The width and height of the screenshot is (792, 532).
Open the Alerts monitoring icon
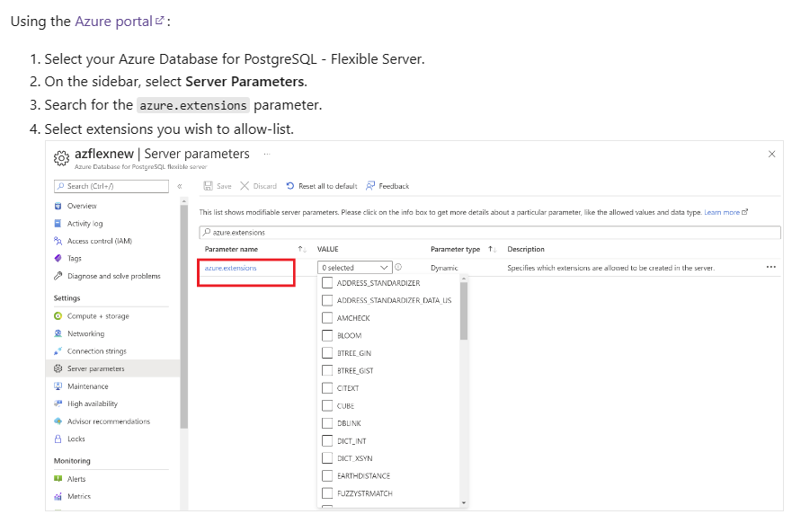point(57,478)
